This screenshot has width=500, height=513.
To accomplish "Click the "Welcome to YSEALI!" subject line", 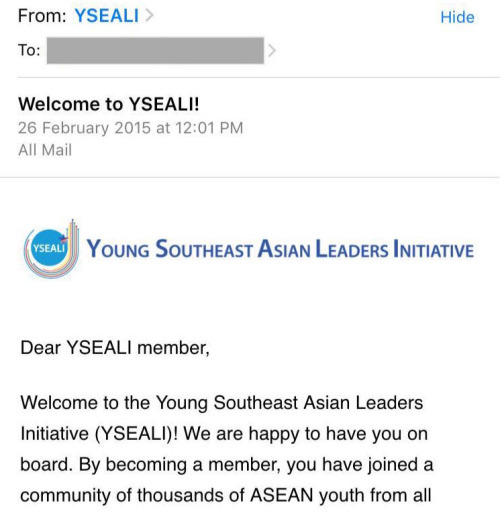I will coord(109,104).
